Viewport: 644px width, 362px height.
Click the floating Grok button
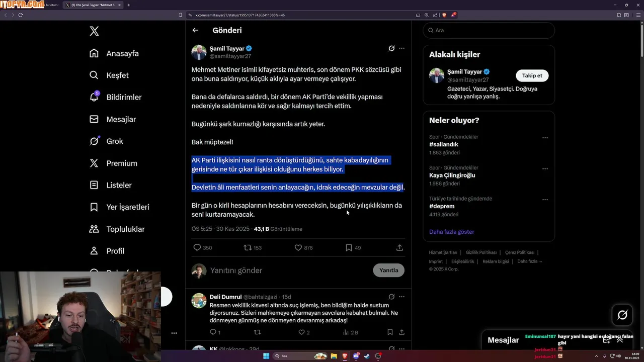tap(622, 315)
